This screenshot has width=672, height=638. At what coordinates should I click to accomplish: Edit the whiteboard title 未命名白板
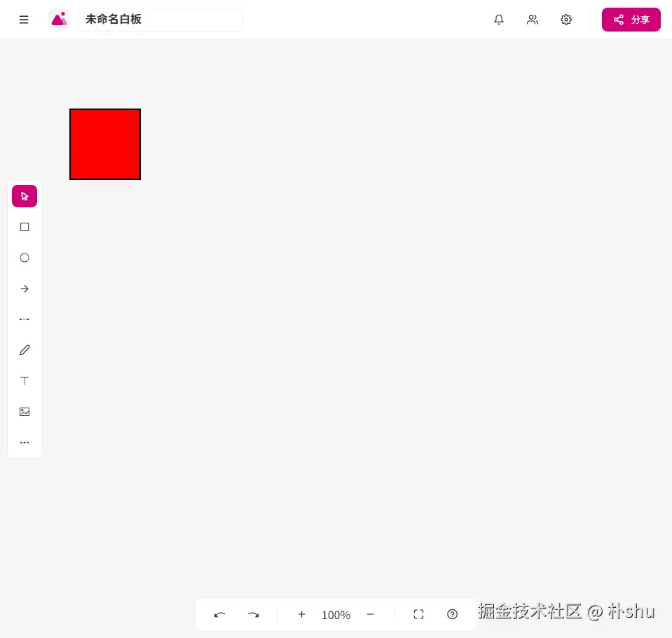pos(160,19)
